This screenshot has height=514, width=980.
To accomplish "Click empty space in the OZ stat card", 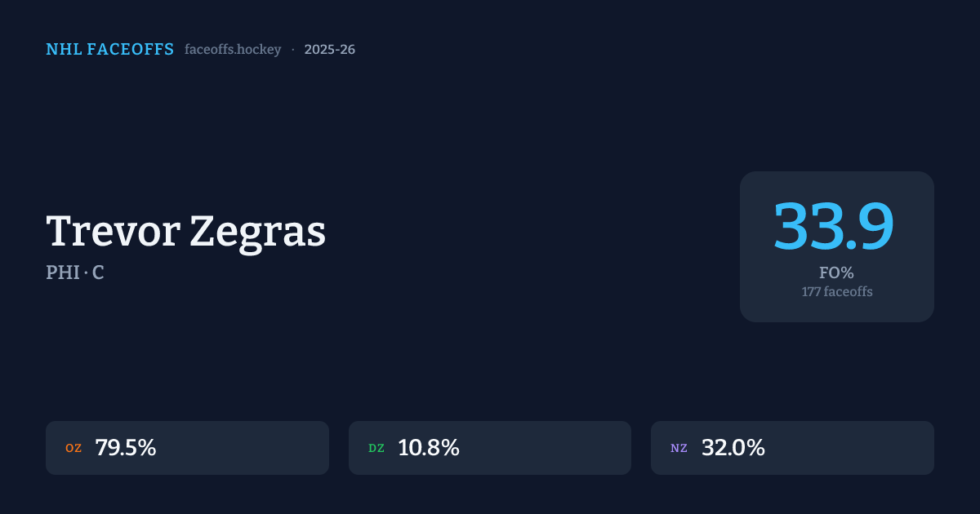I will (x=245, y=448).
